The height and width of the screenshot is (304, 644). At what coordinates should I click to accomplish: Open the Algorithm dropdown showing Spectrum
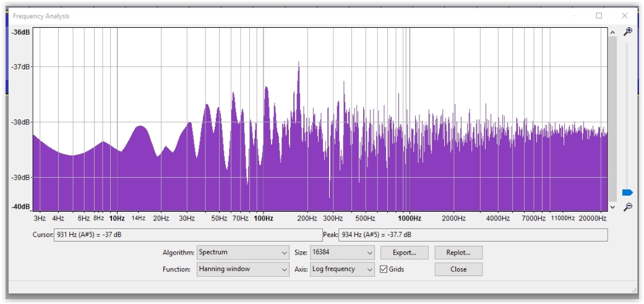pyautogui.click(x=243, y=253)
